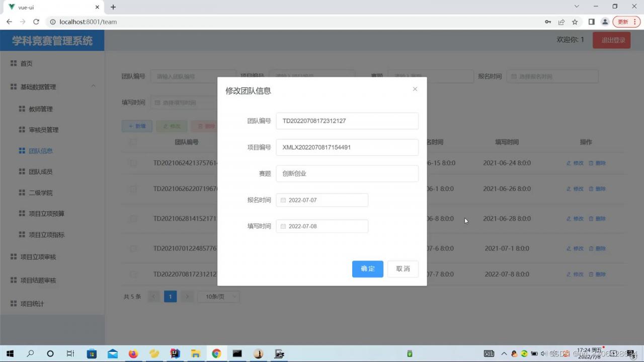Screen dimensions: 644x362
Task: Click 修改 in the 2021-06-24 8:0:0 row
Action: [x=575, y=163]
